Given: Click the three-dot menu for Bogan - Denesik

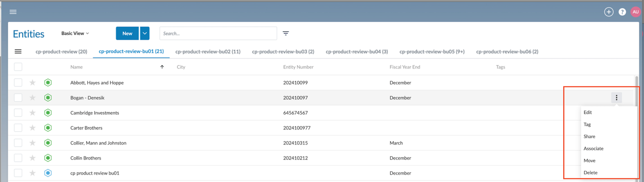Looking at the screenshot, I should (616, 98).
